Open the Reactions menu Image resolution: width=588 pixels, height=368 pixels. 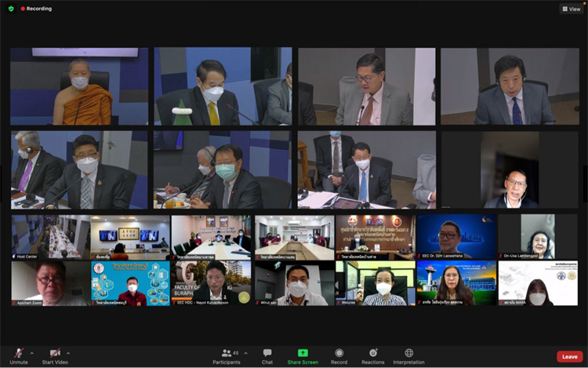tap(373, 354)
